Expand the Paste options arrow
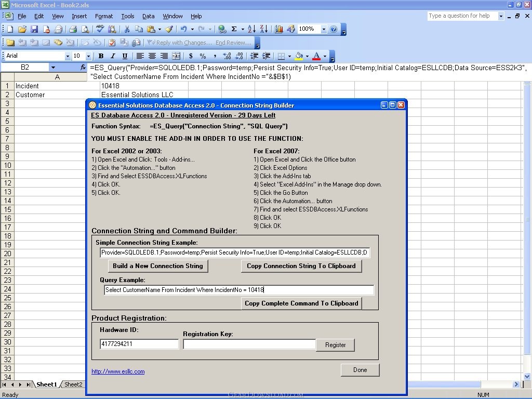 pyautogui.click(x=159, y=30)
